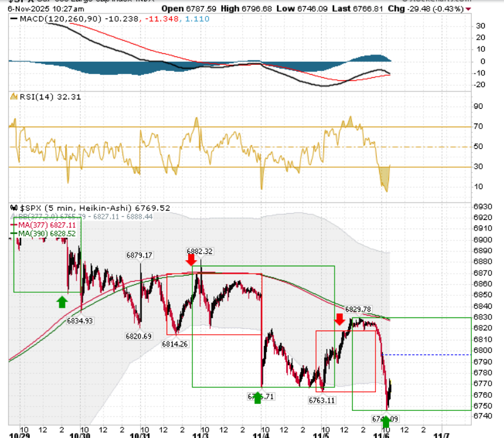Screen dimensions: 504x438
Task: Click the MACD axis label -20
Action: point(479,85)
